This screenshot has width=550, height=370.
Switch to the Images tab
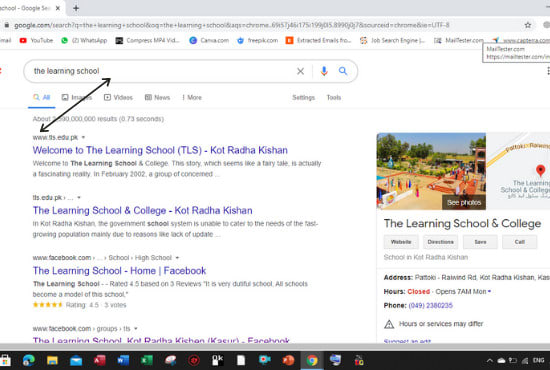[x=77, y=97]
